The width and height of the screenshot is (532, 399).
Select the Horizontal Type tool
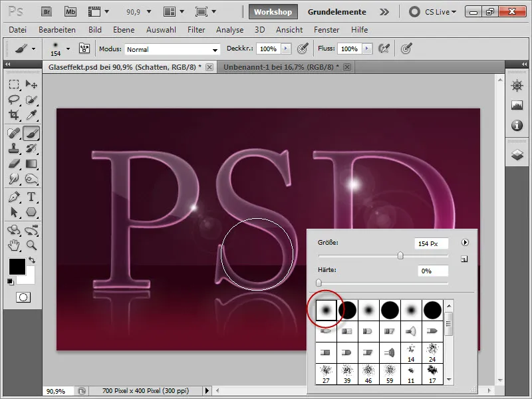pos(31,197)
